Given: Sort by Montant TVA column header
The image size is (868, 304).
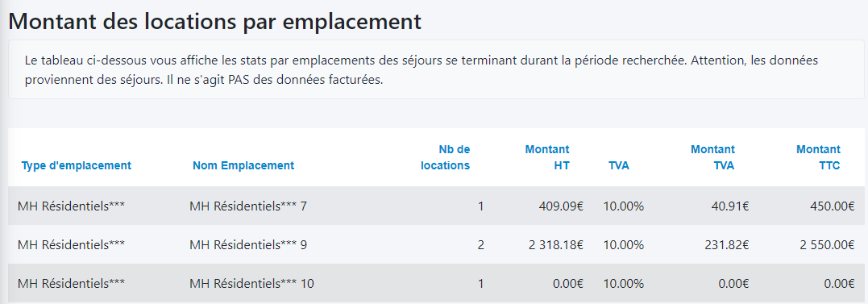Looking at the screenshot, I should point(712,157).
